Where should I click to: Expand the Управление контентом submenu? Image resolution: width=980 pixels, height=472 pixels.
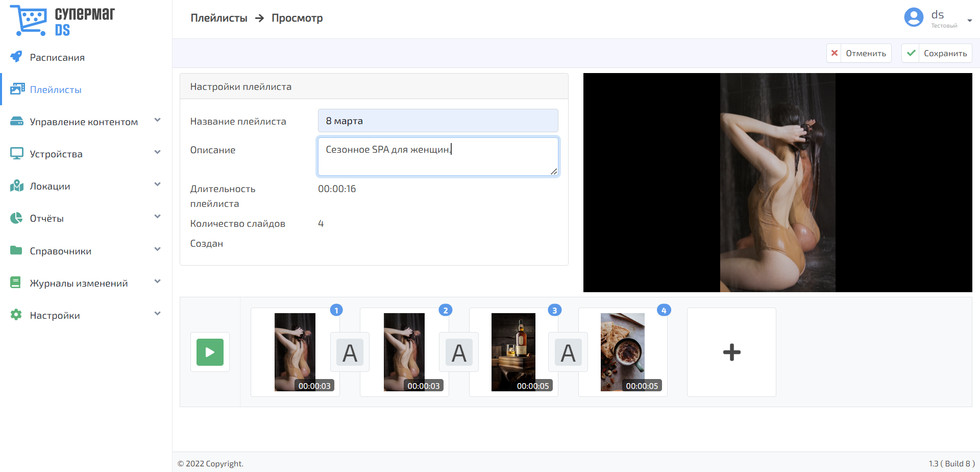pyautogui.click(x=157, y=121)
